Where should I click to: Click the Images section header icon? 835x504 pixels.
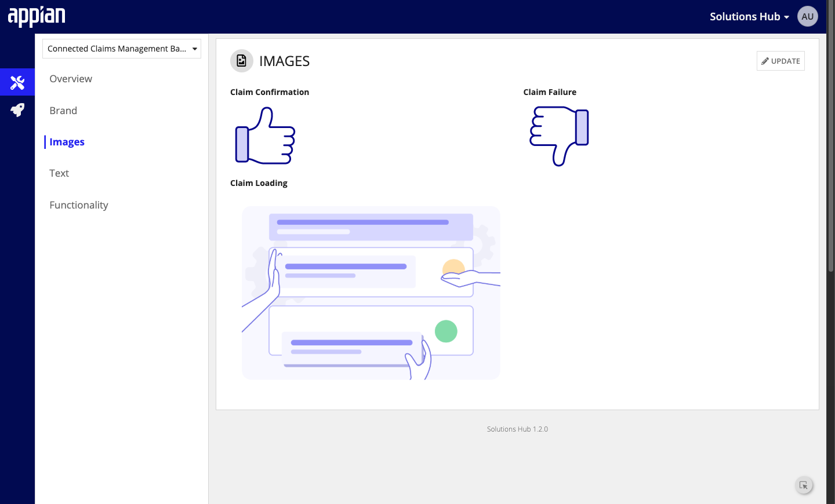point(242,61)
